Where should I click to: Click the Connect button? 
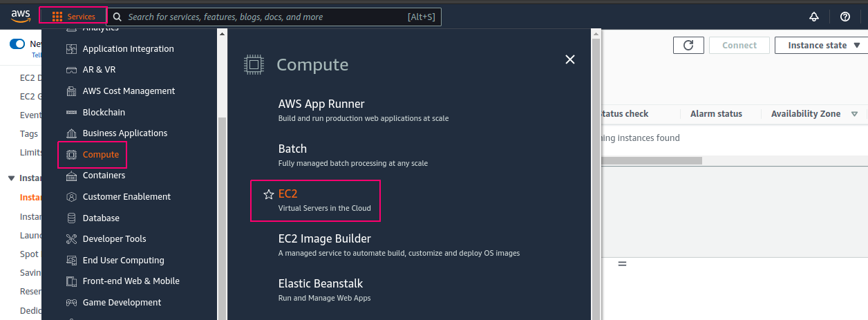739,46
